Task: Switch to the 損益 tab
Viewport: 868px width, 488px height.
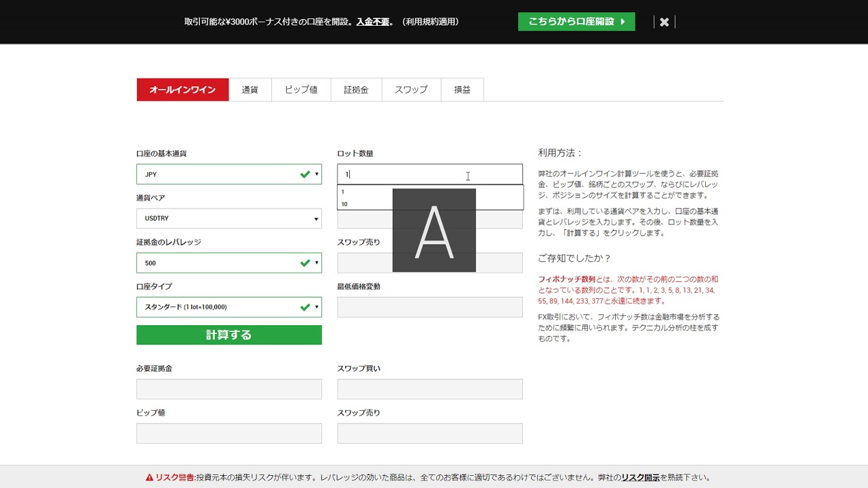Action: point(462,89)
